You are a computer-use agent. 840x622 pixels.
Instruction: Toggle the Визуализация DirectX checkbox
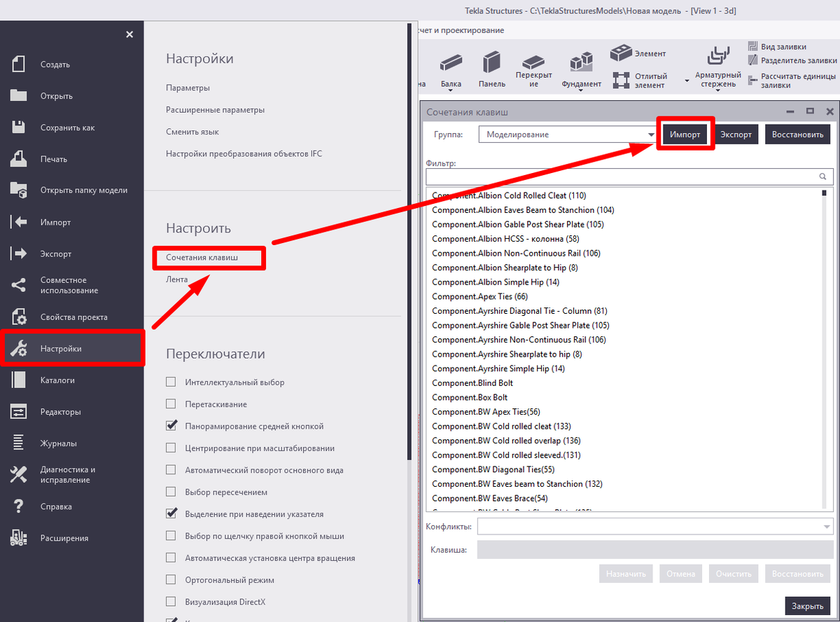(171, 602)
